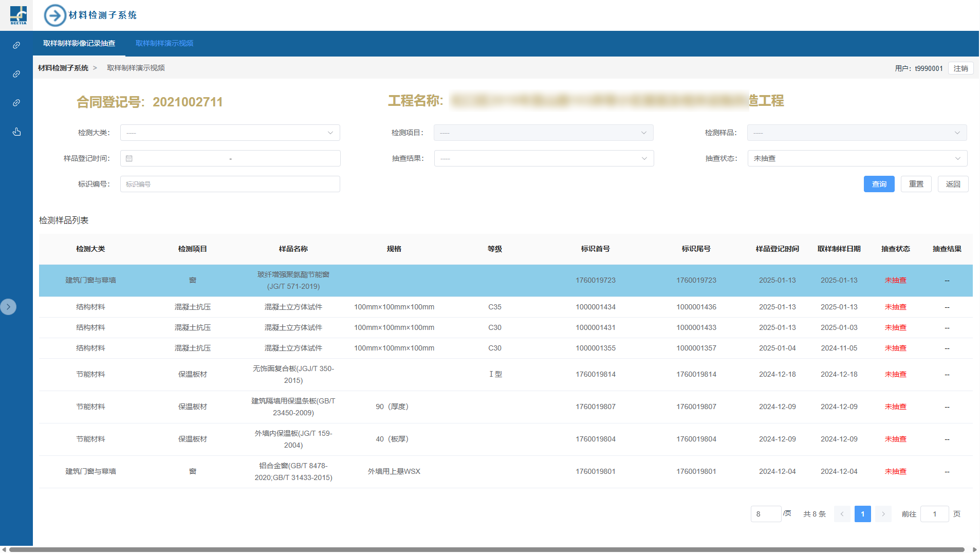
Task: Click the 返回 button
Action: click(953, 184)
